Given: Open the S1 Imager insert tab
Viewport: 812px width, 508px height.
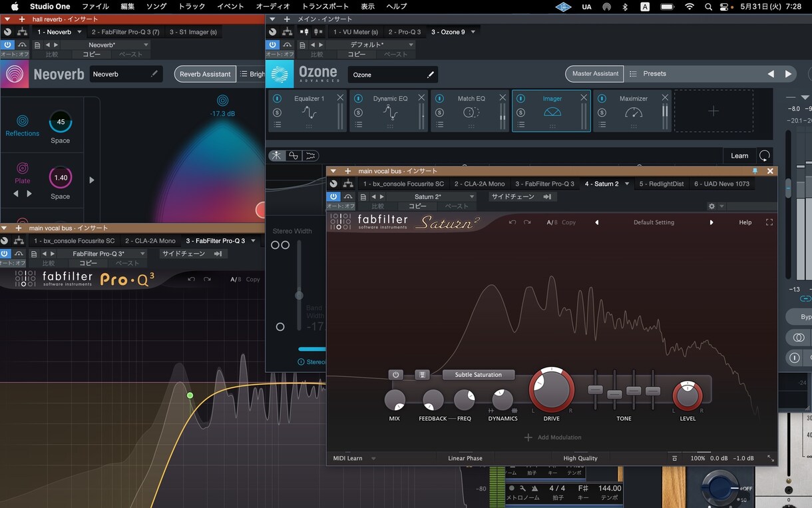Looking at the screenshot, I should [x=193, y=32].
